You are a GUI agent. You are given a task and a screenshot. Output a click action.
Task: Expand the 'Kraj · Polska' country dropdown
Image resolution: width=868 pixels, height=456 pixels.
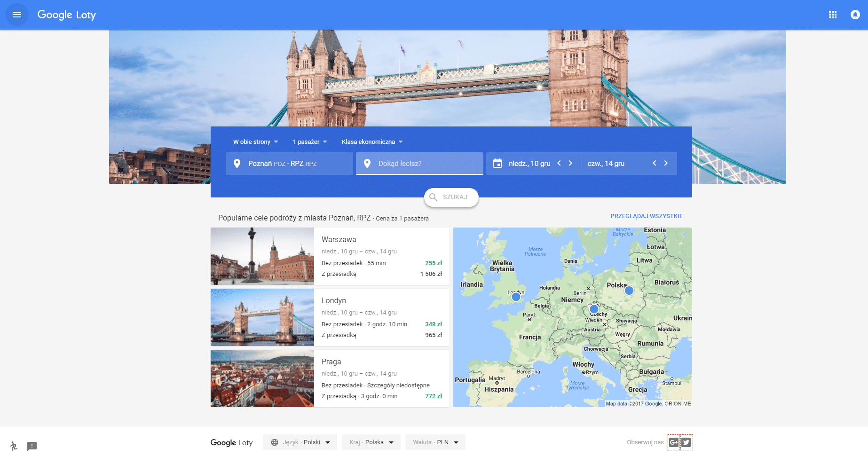(x=371, y=442)
